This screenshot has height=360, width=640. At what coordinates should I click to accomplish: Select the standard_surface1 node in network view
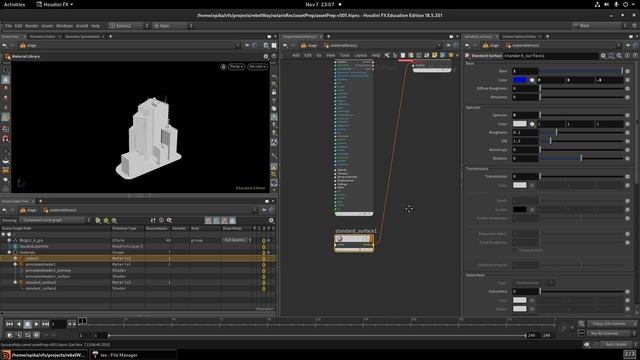(354, 242)
